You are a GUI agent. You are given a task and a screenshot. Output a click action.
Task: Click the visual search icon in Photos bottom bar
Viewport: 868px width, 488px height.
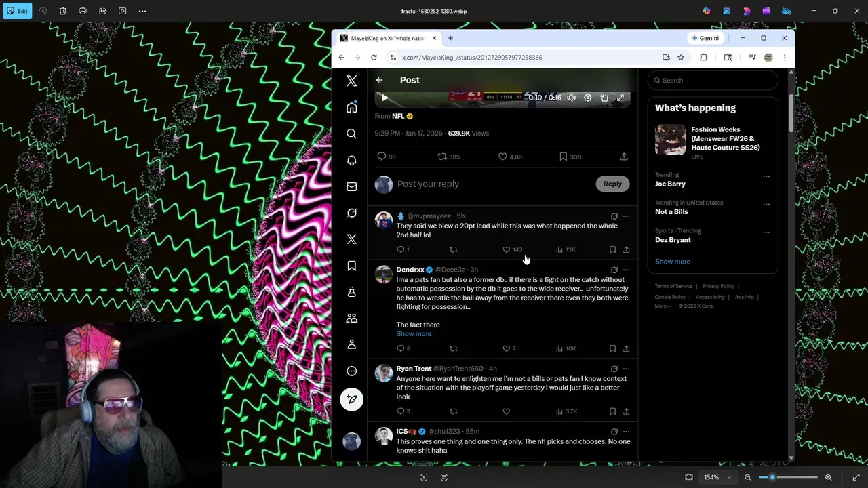tap(424, 477)
